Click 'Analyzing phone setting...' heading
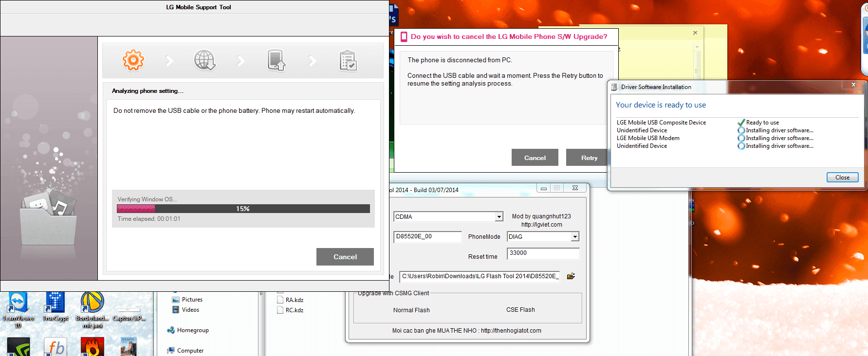Screen dimensions: 868x356 click(148, 91)
